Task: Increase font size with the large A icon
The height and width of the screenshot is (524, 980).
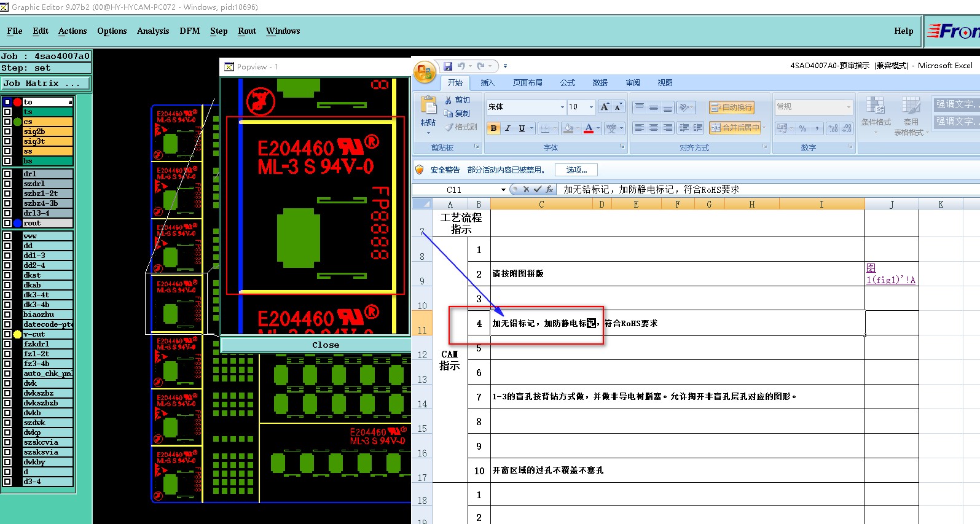Action: point(605,107)
